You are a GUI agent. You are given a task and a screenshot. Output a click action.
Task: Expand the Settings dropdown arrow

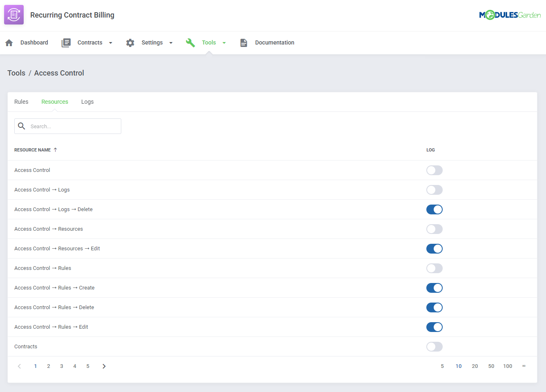(x=171, y=43)
